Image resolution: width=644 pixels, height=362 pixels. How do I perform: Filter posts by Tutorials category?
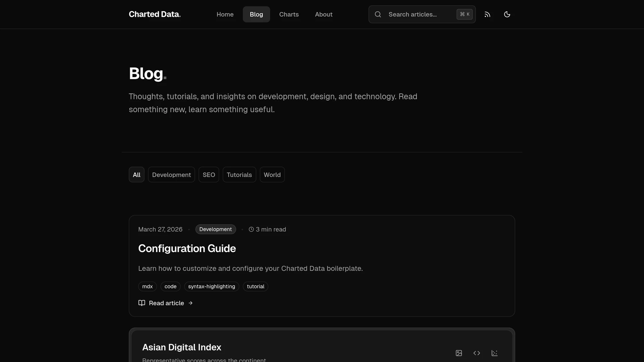coord(239,175)
